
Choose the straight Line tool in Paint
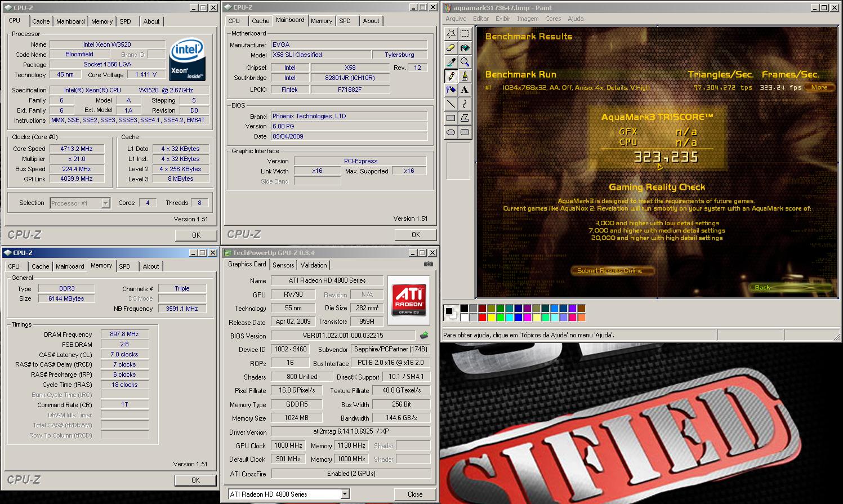pos(451,104)
